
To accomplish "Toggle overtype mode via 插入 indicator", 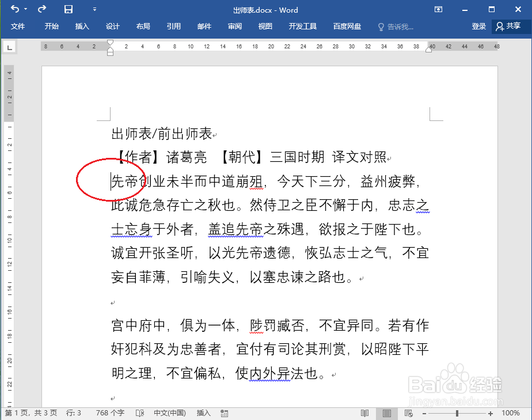I will (203, 413).
